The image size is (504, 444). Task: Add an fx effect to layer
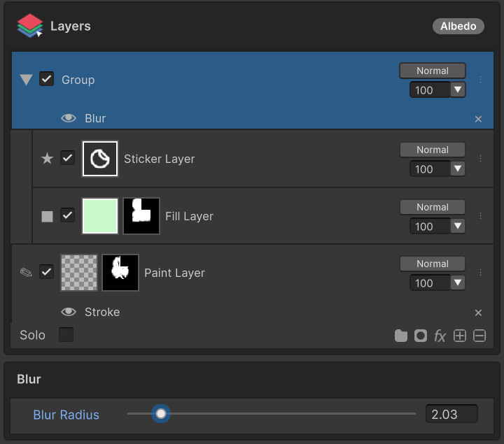[x=440, y=336]
